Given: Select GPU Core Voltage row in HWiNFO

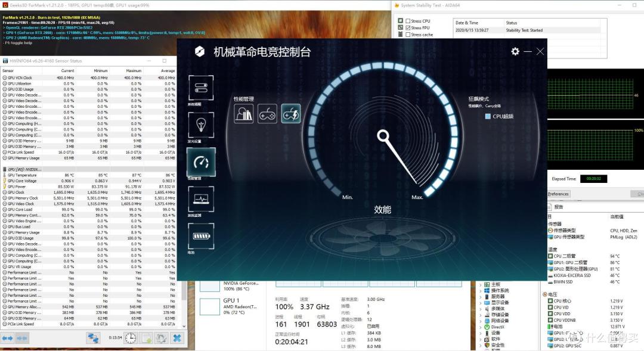Looking at the screenshot, I should pos(89,181).
